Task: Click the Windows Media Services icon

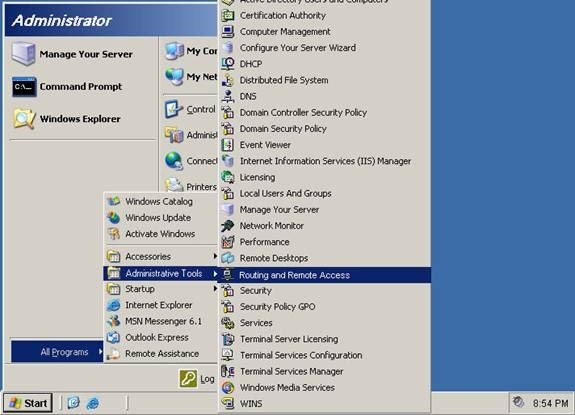Action: tap(228, 388)
